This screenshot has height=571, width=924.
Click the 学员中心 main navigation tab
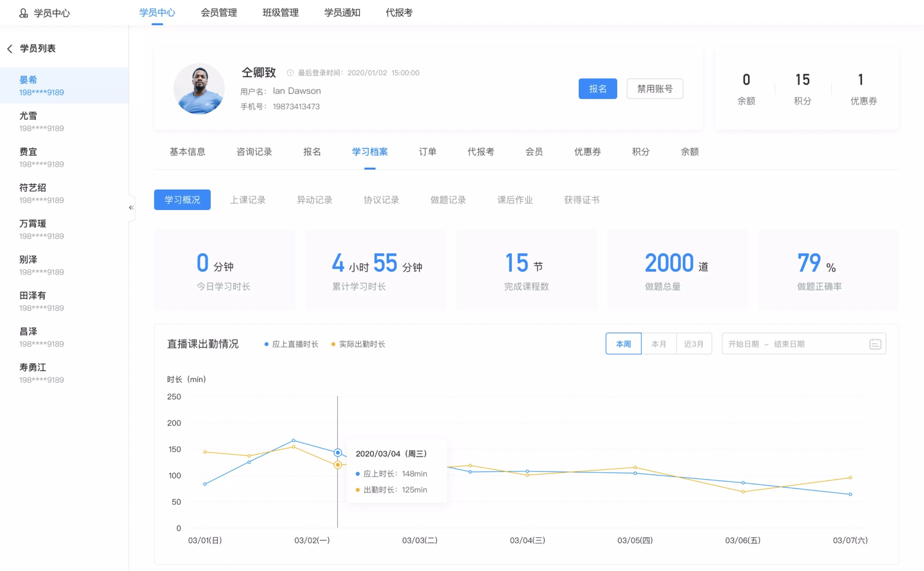click(x=158, y=13)
